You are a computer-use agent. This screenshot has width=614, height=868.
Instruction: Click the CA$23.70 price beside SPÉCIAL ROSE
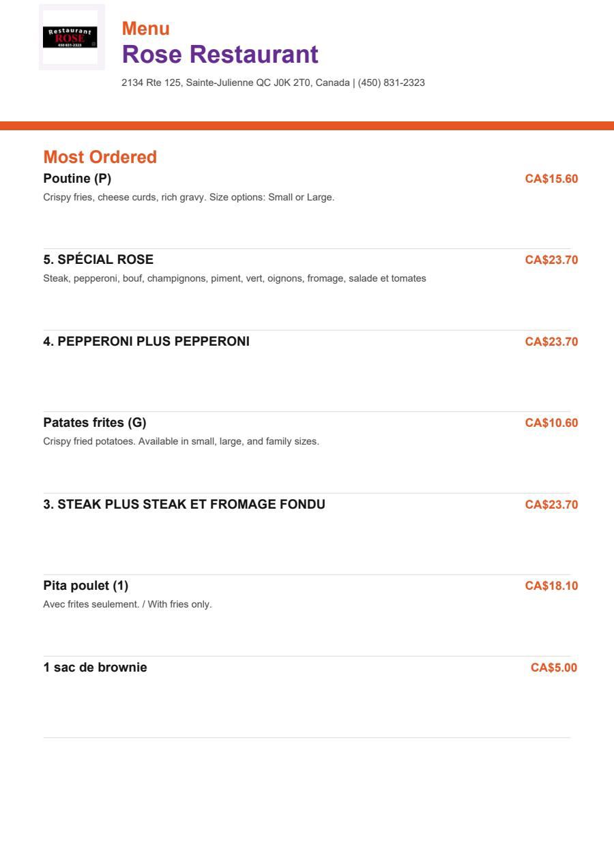point(551,260)
